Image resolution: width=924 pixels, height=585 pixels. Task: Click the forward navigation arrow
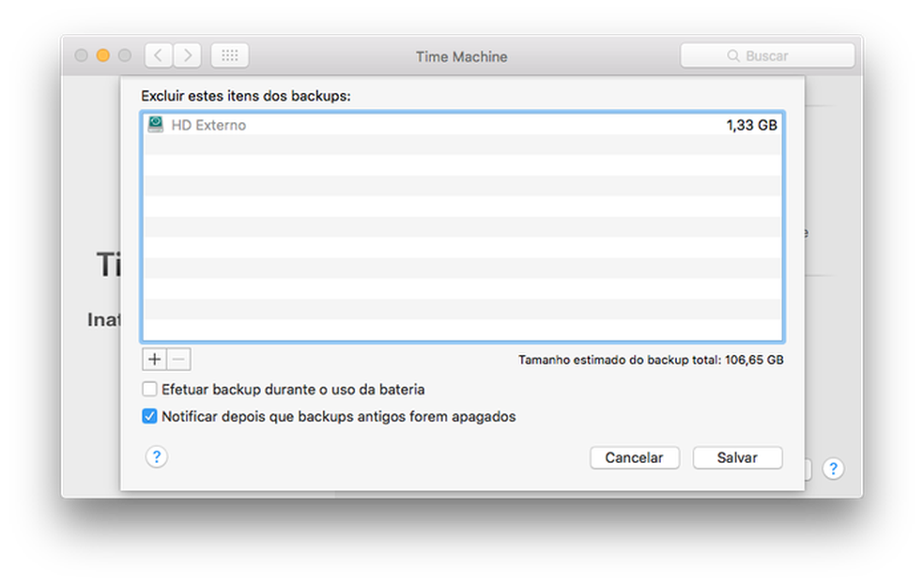point(188,55)
